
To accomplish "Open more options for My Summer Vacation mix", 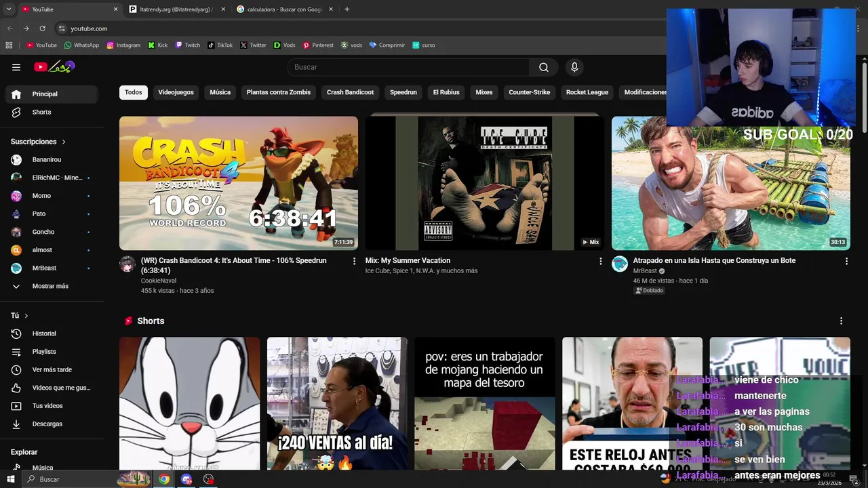I will (x=600, y=261).
